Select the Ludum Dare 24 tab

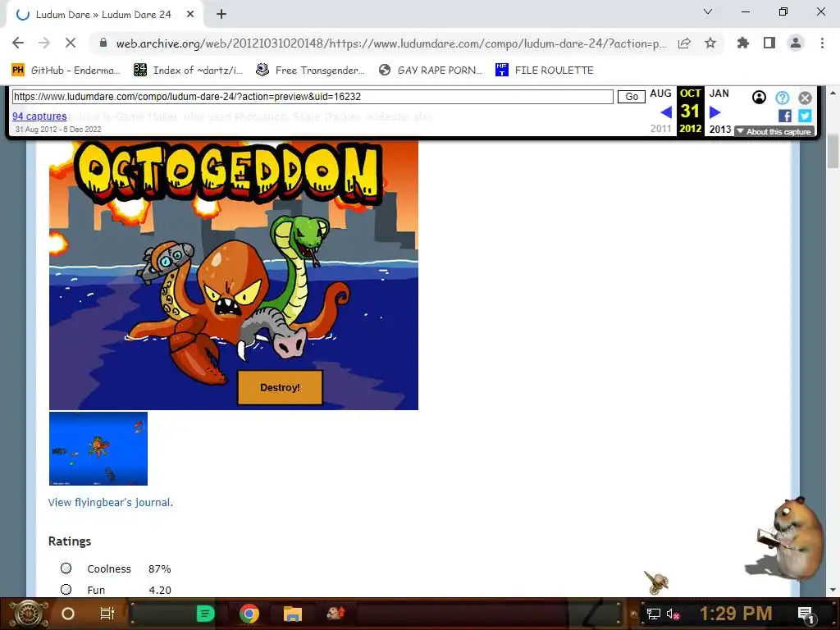pyautogui.click(x=104, y=15)
